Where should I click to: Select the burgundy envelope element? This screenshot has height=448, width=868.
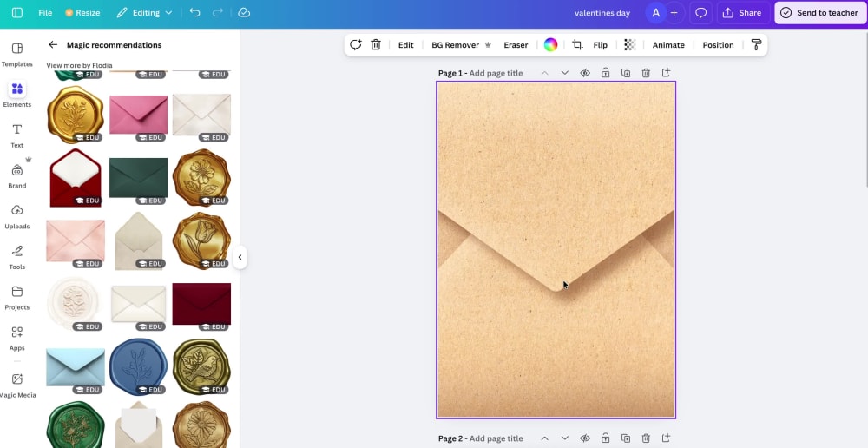coord(201,304)
